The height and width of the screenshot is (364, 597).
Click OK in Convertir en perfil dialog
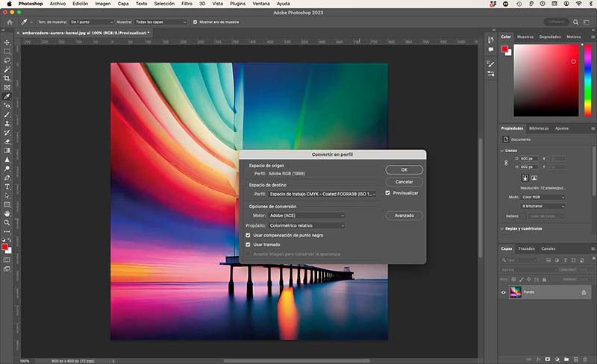pyautogui.click(x=404, y=170)
